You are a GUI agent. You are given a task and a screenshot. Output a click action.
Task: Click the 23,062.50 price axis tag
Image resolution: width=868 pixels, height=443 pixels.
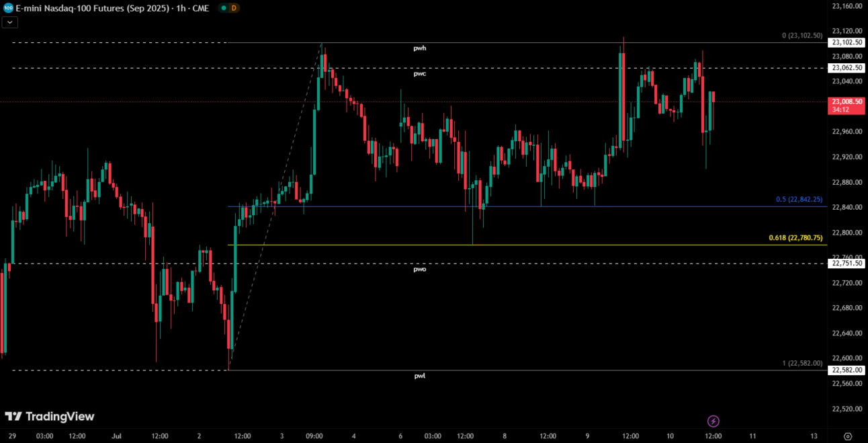(x=847, y=68)
